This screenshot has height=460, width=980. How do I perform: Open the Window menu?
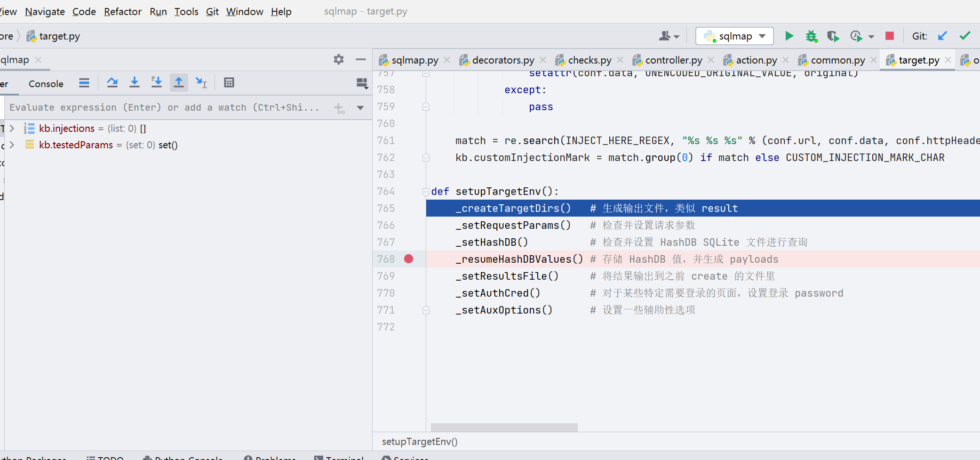[x=245, y=11]
